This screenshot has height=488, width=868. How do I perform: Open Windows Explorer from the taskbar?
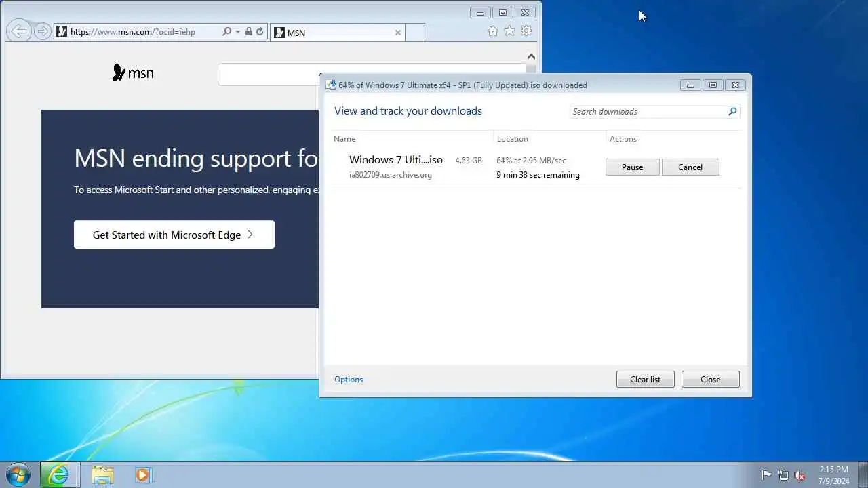[102, 475]
